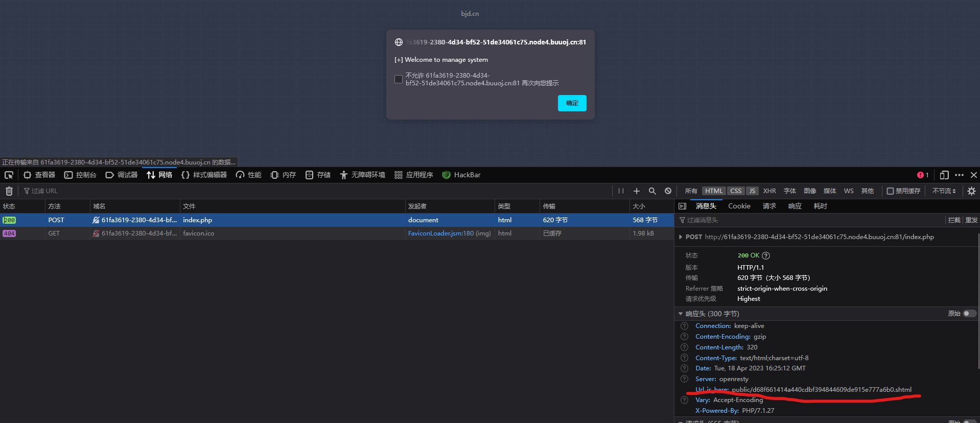Enable the 禁用缓存 checkbox
Image resolution: width=980 pixels, height=423 pixels.
tap(890, 191)
